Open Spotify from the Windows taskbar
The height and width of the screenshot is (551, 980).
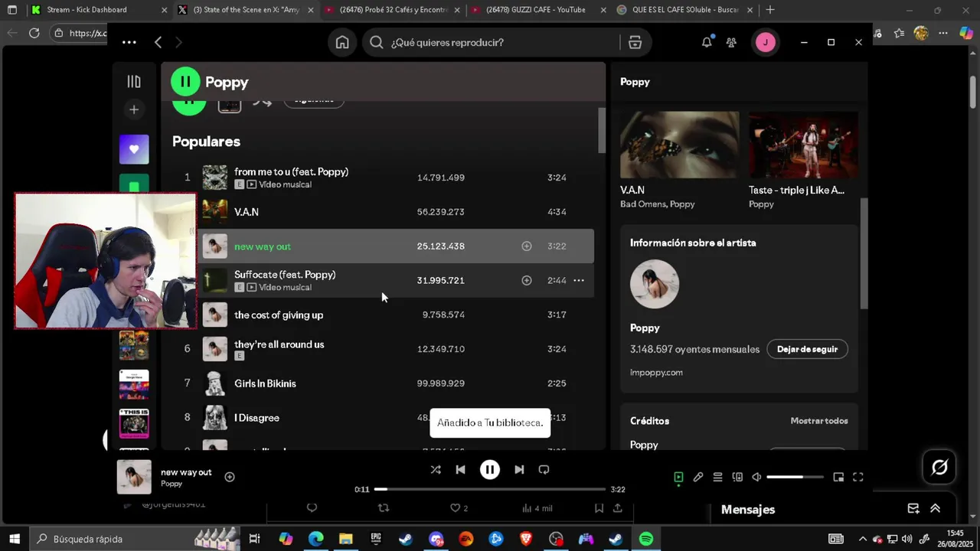(x=646, y=539)
